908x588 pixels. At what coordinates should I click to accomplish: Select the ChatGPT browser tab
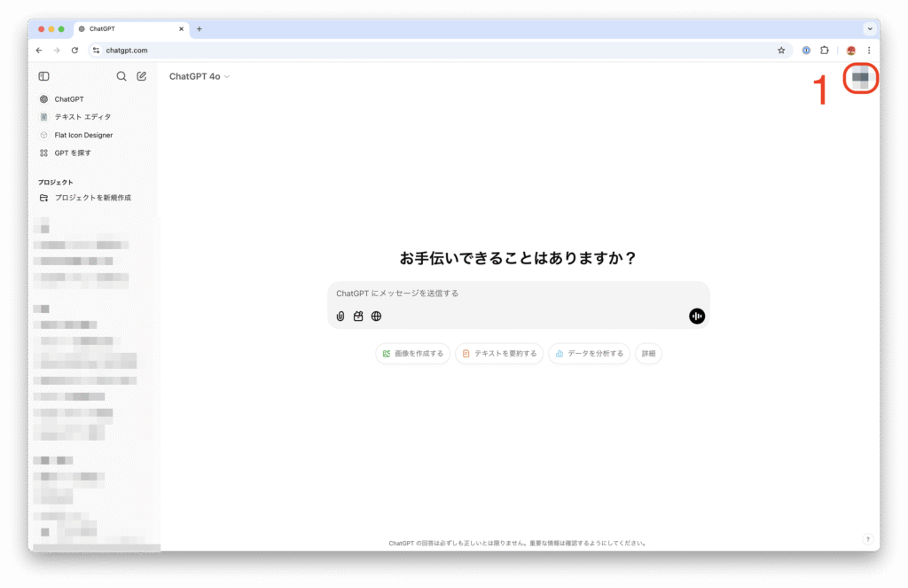131,29
